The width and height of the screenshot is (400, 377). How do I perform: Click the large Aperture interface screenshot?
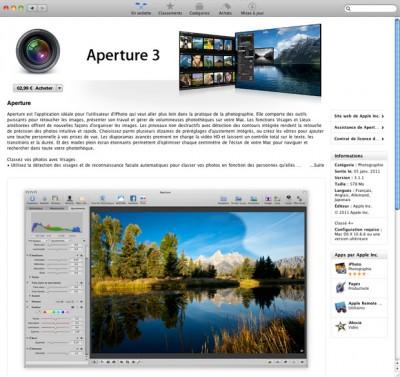166,279
